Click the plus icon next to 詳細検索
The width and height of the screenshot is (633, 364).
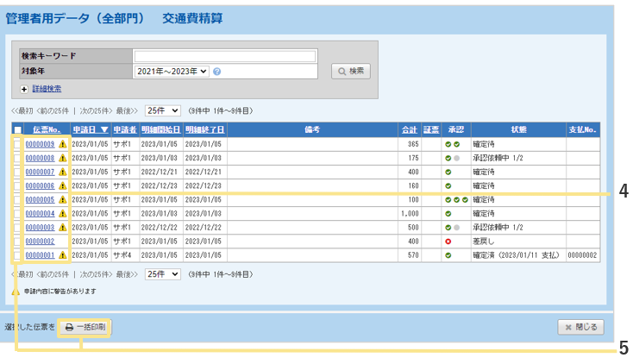[24, 89]
